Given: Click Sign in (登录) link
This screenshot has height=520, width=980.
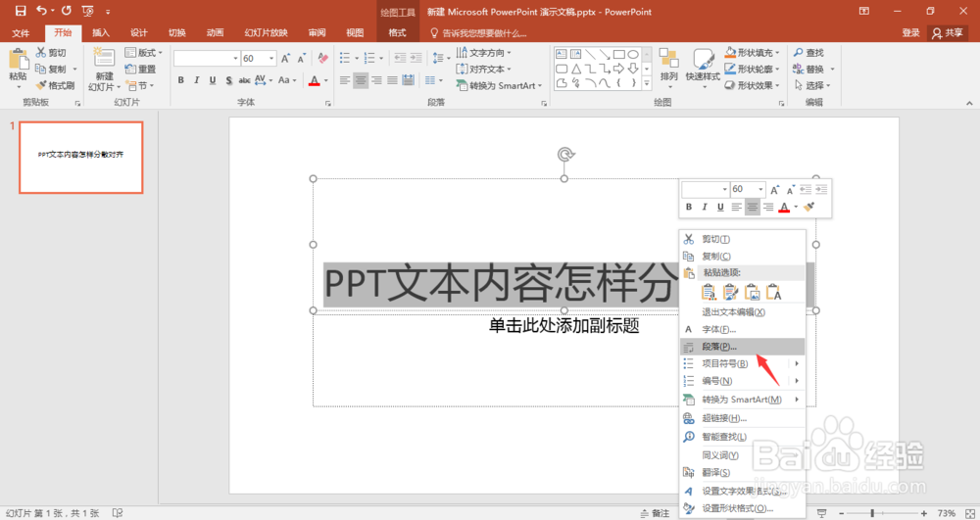Looking at the screenshot, I should pyautogui.click(x=910, y=32).
